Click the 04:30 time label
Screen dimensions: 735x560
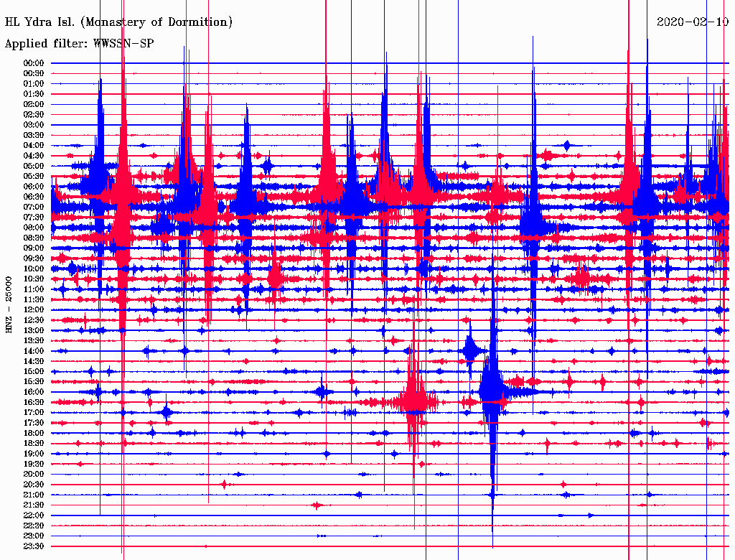click(x=34, y=156)
